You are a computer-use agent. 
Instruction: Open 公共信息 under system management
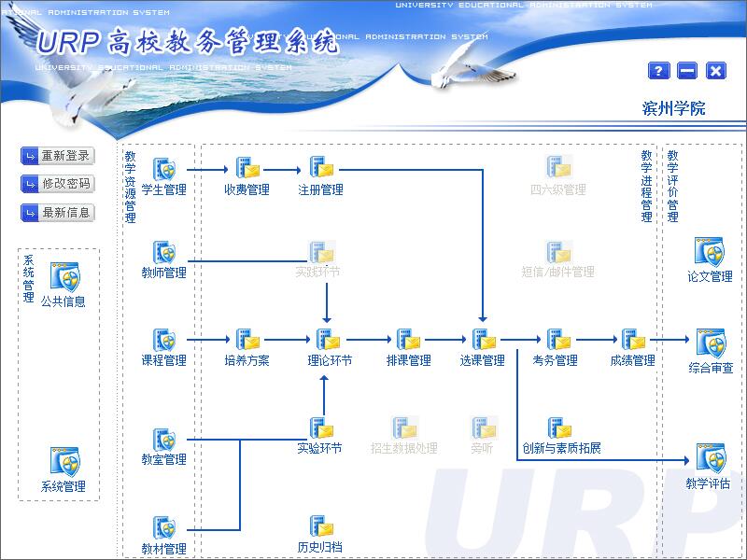[63, 278]
